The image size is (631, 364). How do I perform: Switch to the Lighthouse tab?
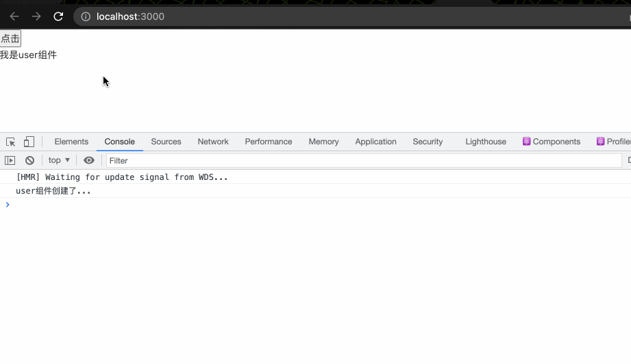[x=486, y=142]
